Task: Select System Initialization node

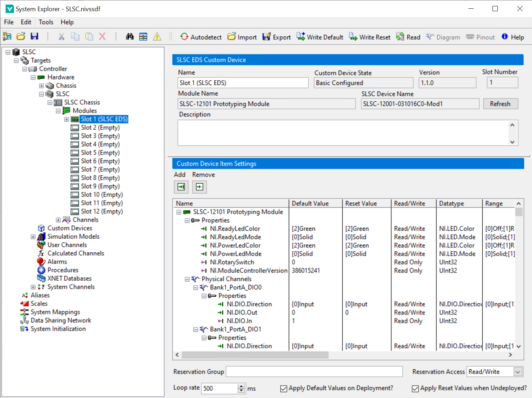Action: [58, 329]
